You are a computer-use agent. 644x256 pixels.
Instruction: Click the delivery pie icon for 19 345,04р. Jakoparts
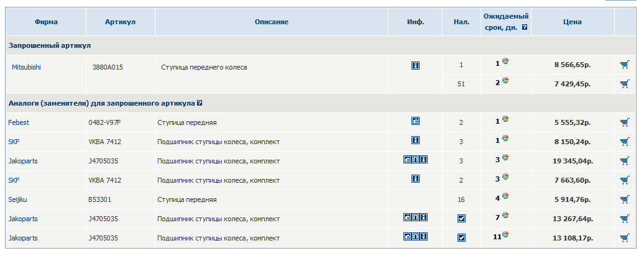pyautogui.click(x=505, y=158)
